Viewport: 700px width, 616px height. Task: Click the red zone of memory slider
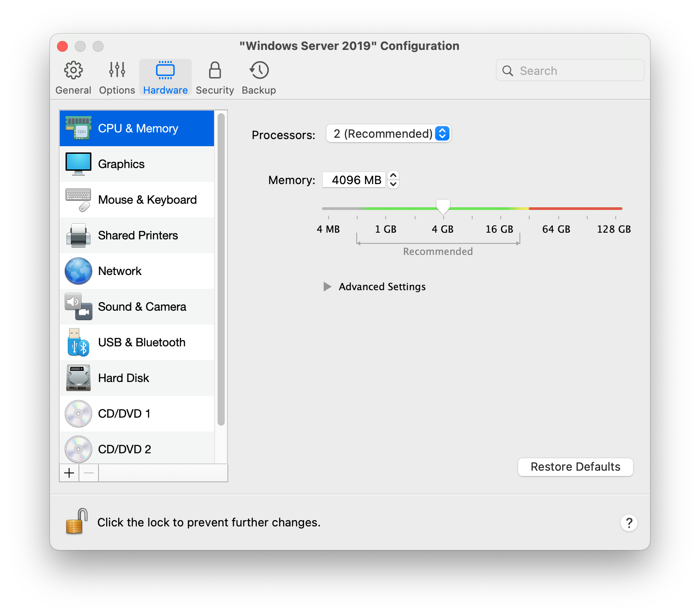575,209
